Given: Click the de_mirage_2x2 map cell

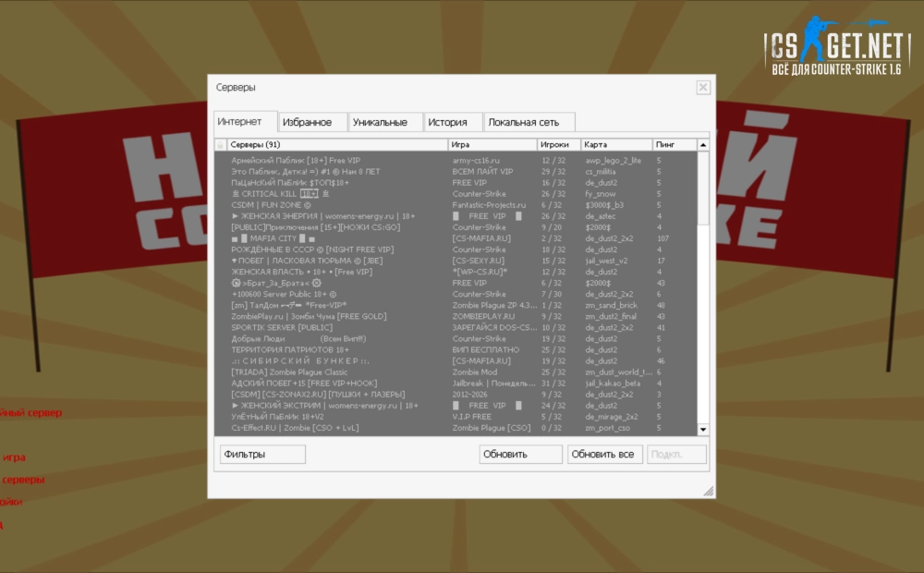Looking at the screenshot, I should 611,417.
